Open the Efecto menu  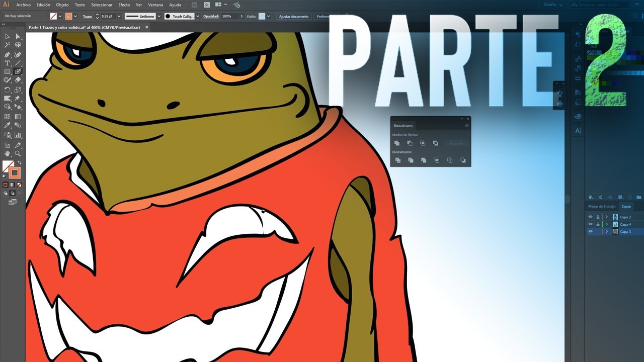(x=124, y=5)
